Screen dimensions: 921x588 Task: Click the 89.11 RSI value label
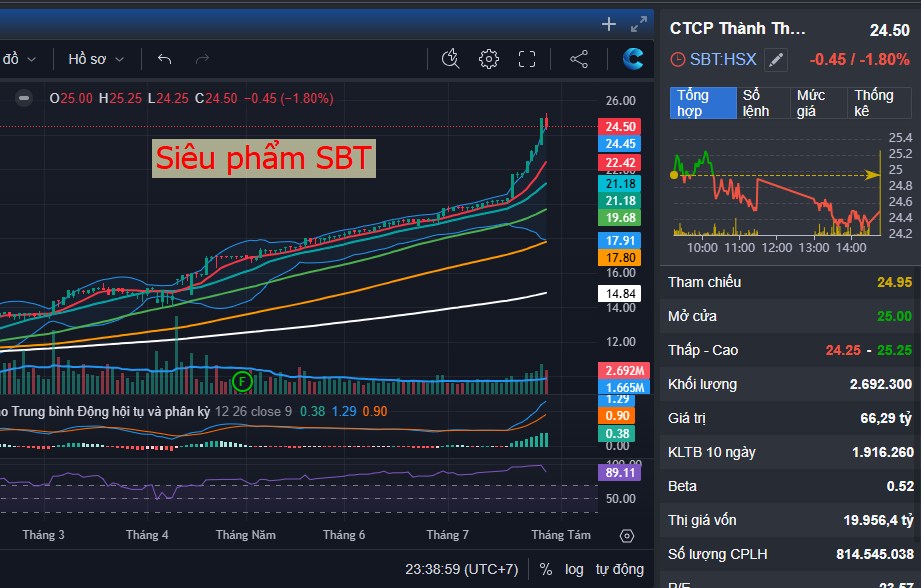coord(620,473)
